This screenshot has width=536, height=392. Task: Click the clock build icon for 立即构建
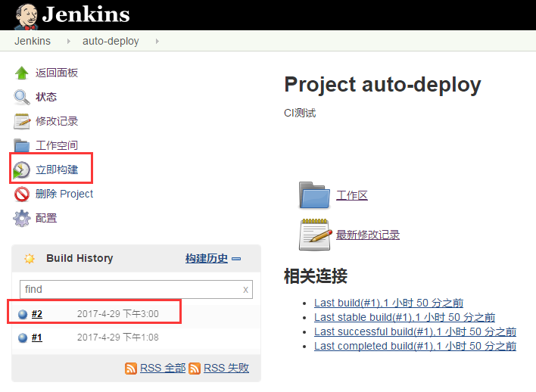[21, 170]
